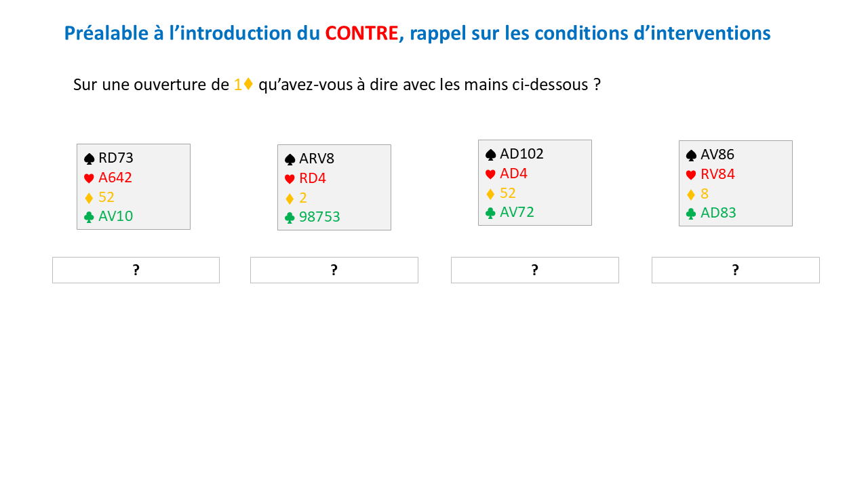Click the black AV86 spades holding
The height and width of the screenshot is (488, 868).
point(717,155)
